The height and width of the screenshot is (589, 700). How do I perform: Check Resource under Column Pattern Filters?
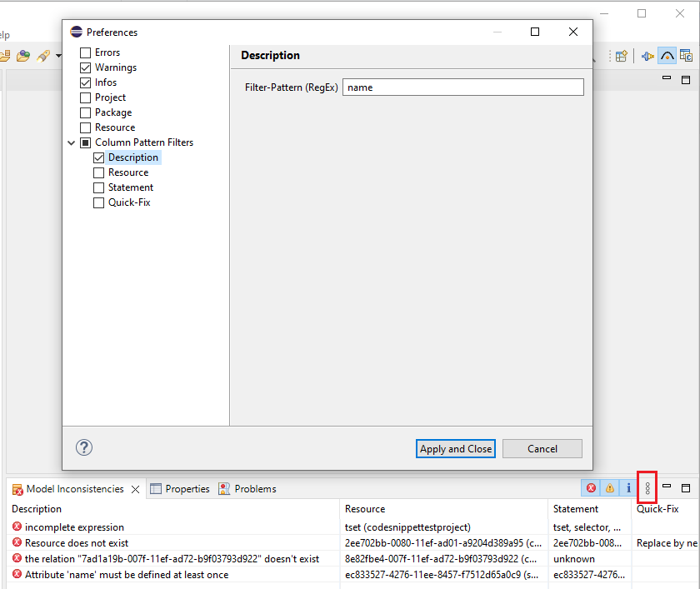98,172
